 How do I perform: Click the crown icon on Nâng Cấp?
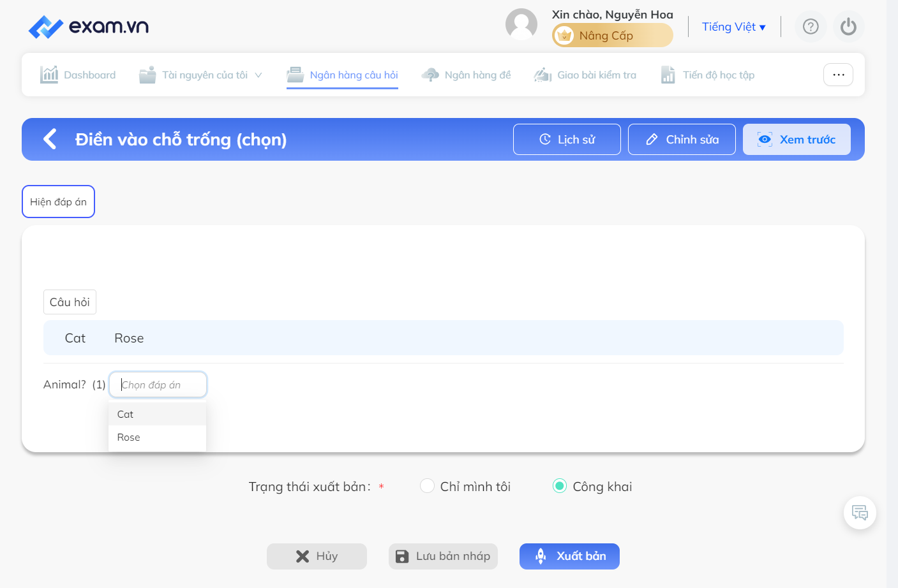564,36
